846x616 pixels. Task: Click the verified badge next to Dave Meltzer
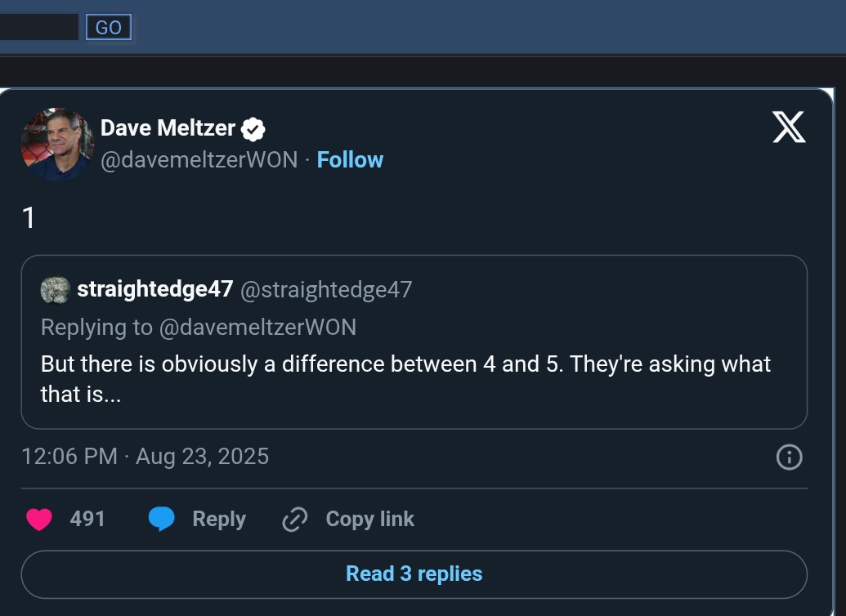coord(253,128)
